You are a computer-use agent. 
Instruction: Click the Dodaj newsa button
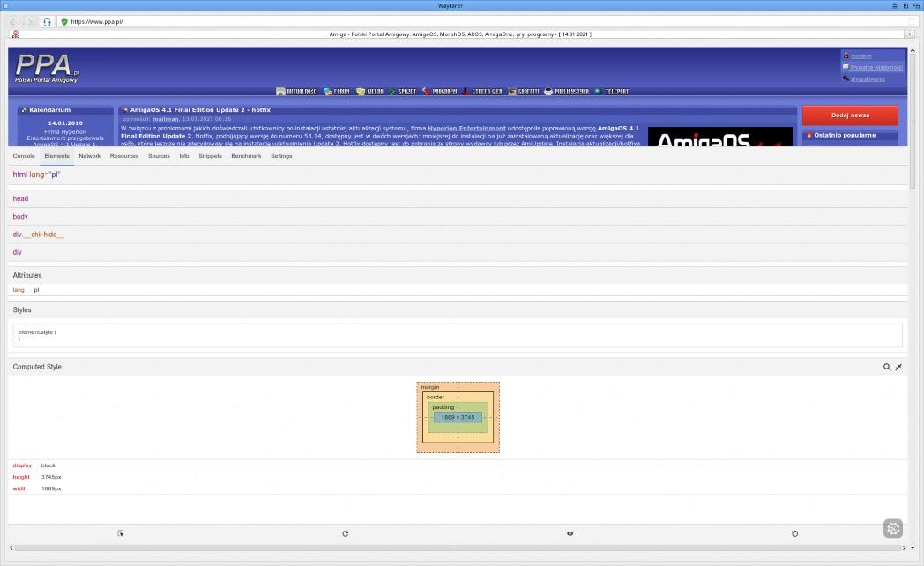(850, 115)
